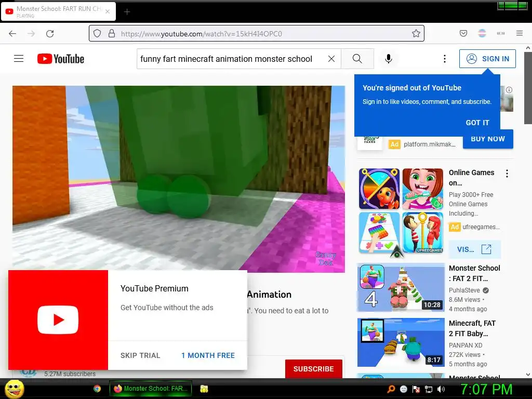Click the PANPAN XD channel name
Screen dimensions: 532x399
tap(465, 345)
